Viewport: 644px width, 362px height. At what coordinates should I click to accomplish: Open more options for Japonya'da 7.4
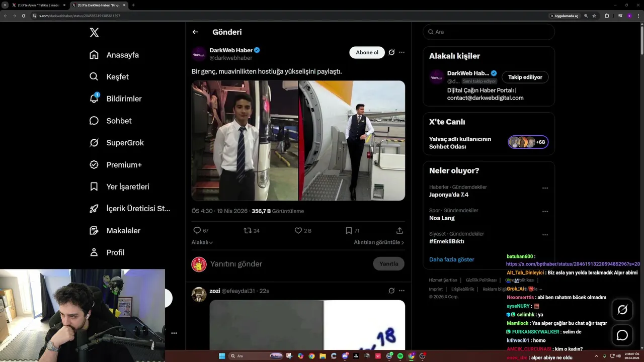coord(545,188)
